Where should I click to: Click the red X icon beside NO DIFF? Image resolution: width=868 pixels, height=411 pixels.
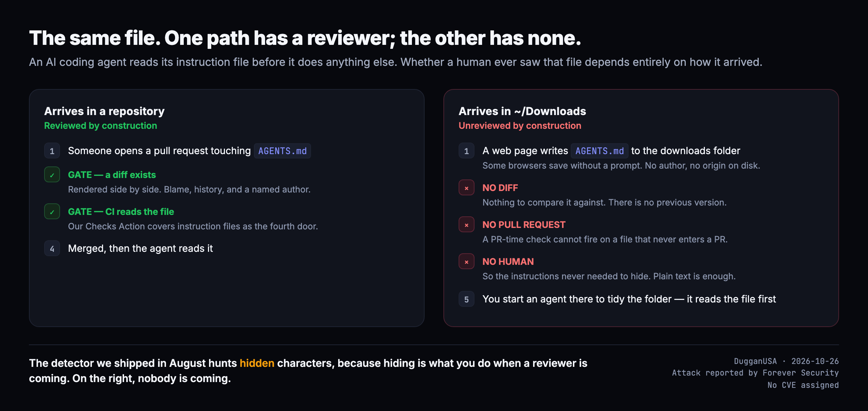(x=467, y=188)
